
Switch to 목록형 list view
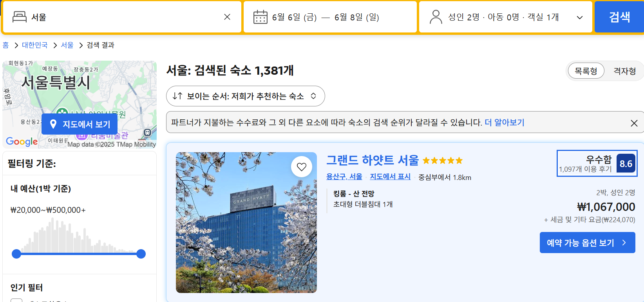coord(586,71)
